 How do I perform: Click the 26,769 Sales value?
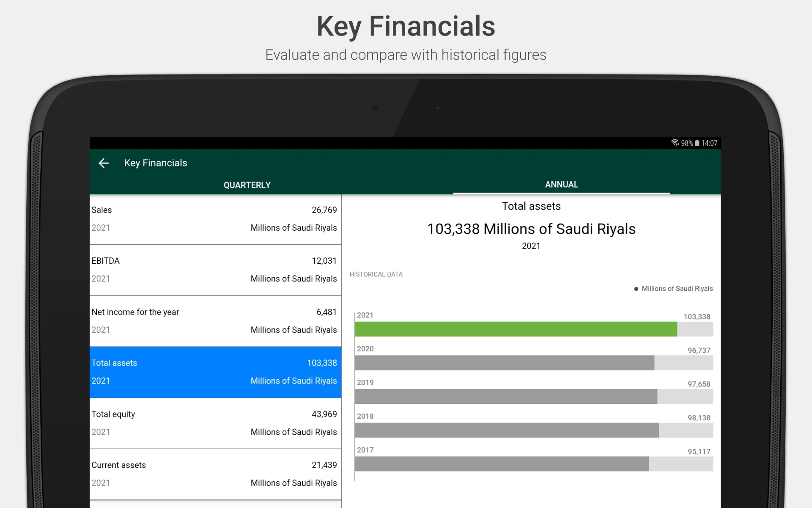[324, 210]
